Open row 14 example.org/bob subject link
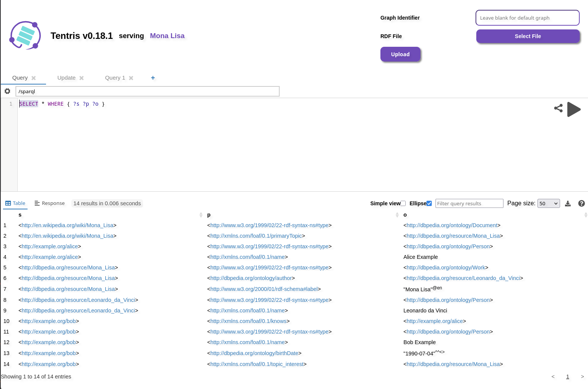Viewport: 588px width, 389px height. (x=49, y=364)
